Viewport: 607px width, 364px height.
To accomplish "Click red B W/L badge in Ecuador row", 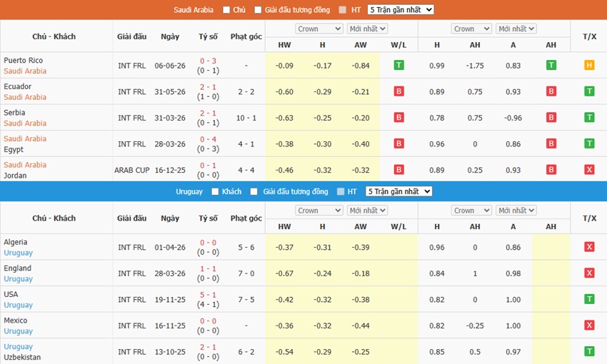I will [x=398, y=91].
